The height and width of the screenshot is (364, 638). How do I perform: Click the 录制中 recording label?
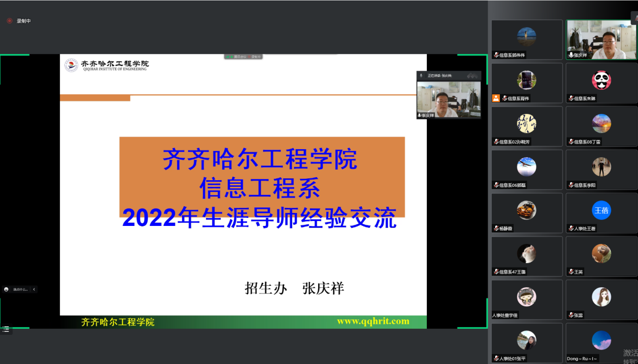coord(24,21)
